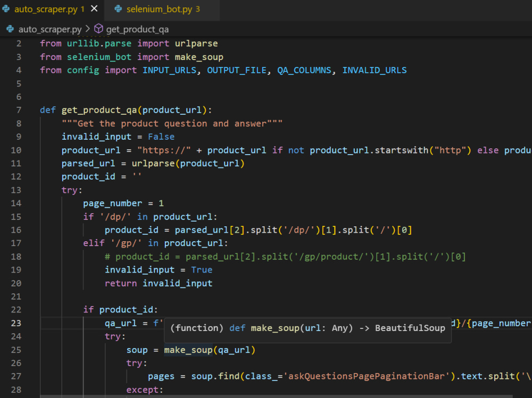Click 'OUTPUT_FILE' on line 4

[x=237, y=70]
